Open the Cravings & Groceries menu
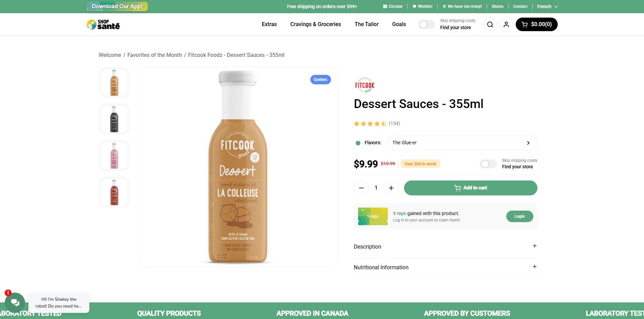The height and width of the screenshot is (319, 644). tap(315, 24)
